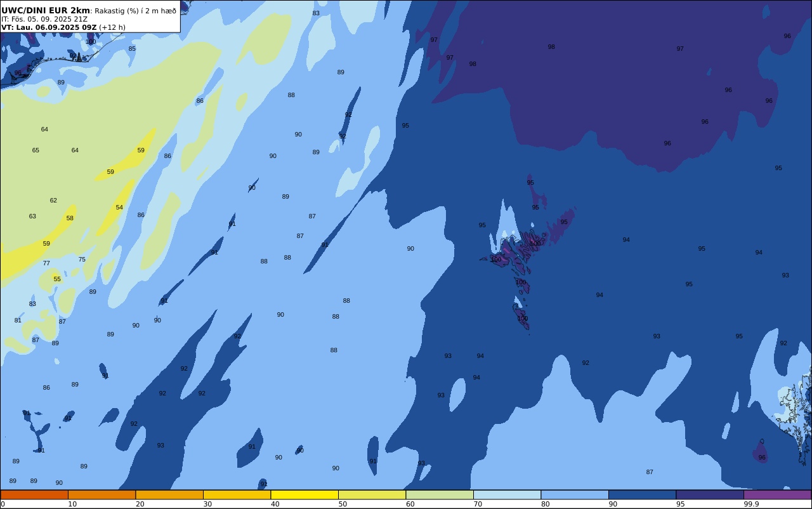812x509 pixels.
Task: Click the map value label '77'
Action: [46, 263]
